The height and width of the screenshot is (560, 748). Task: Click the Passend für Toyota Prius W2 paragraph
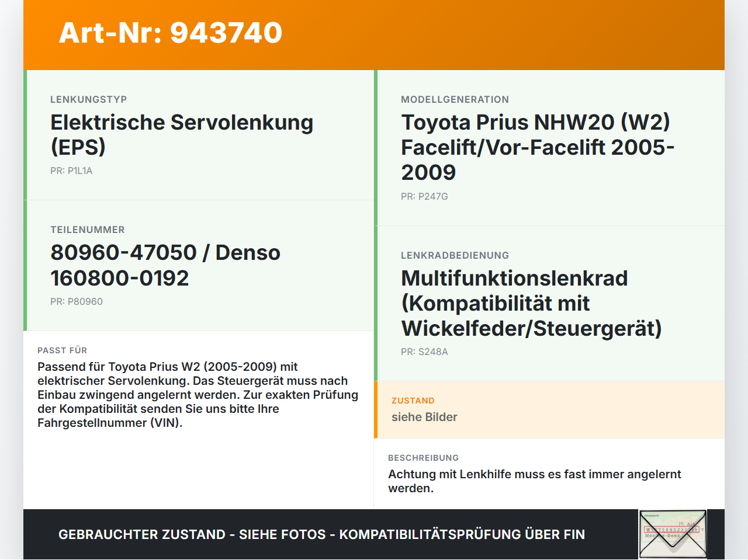click(198, 395)
